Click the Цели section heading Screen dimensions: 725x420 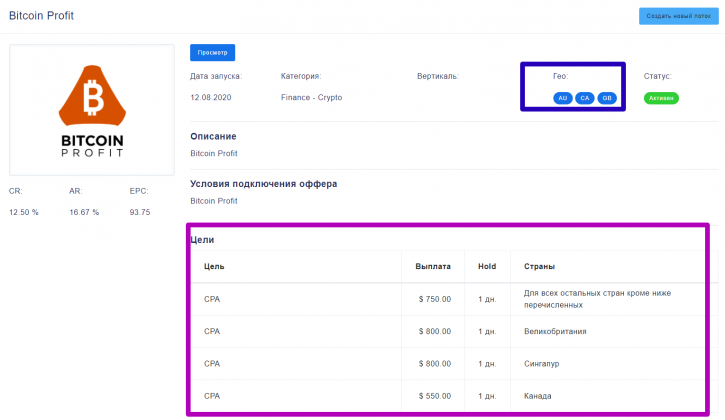202,240
